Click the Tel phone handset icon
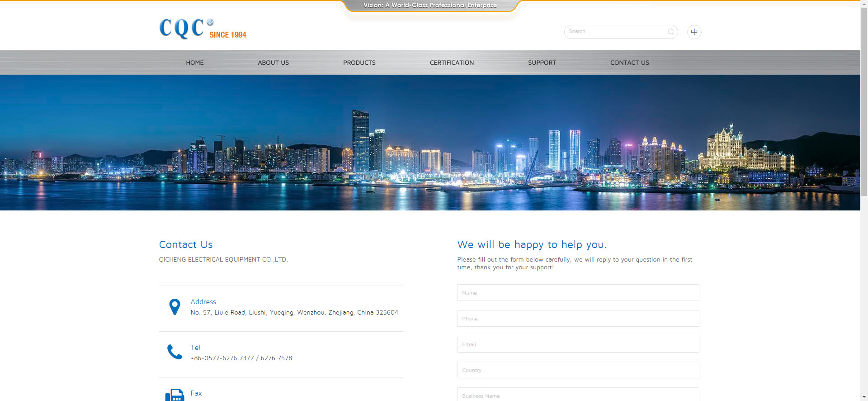This screenshot has height=401, width=868. coord(175,352)
